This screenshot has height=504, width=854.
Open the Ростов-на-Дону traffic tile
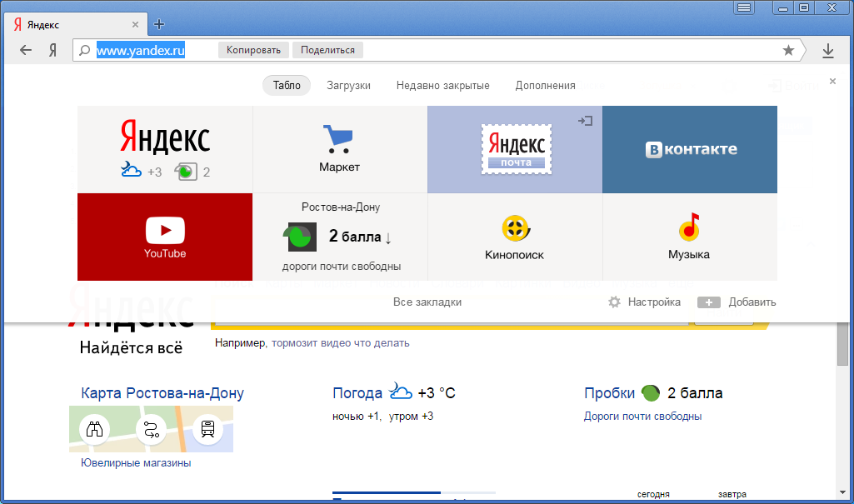pyautogui.click(x=340, y=237)
